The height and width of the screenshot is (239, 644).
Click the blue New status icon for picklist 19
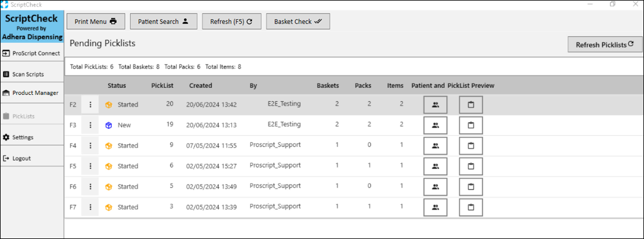[108, 125]
